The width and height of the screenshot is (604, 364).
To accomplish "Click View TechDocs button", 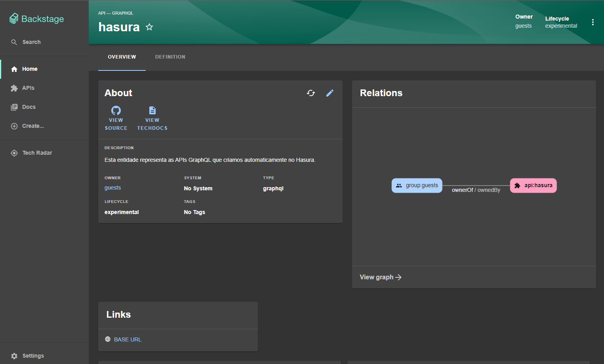I will point(152,118).
